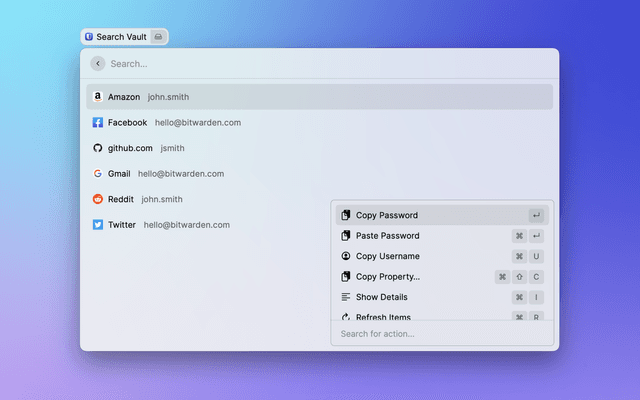
Task: Click the back arrow button
Action: (97, 63)
